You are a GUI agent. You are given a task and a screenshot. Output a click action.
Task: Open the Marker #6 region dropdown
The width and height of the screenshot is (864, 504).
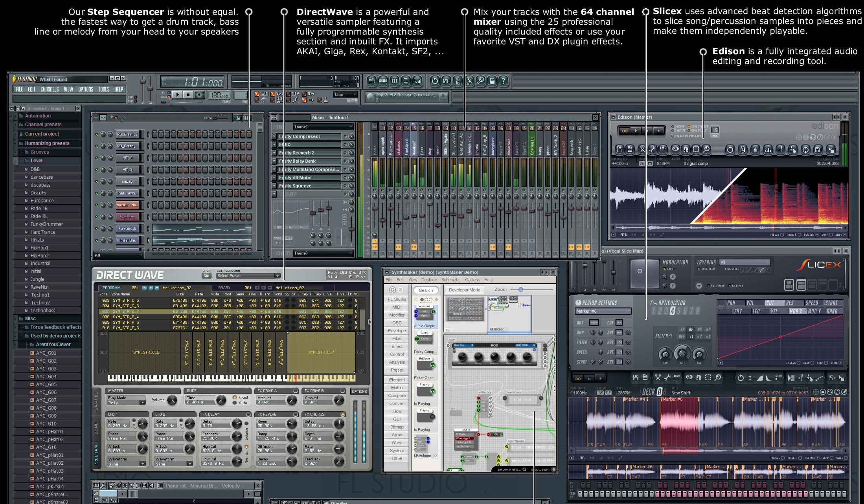[603, 311]
